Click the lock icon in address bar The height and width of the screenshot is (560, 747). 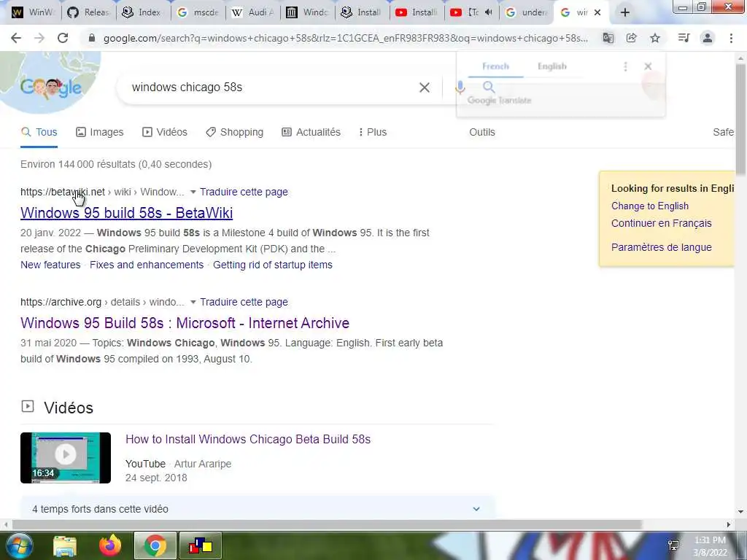click(92, 38)
